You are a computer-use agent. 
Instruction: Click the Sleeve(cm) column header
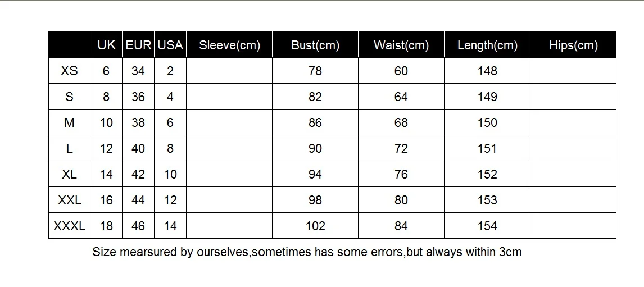pos(229,45)
